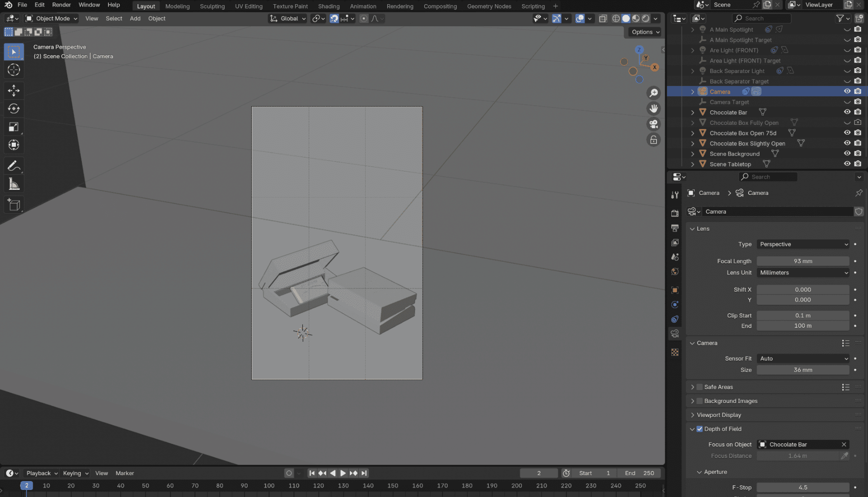The width and height of the screenshot is (868, 497).
Task: Click the Options button in viewport
Action: click(x=645, y=32)
